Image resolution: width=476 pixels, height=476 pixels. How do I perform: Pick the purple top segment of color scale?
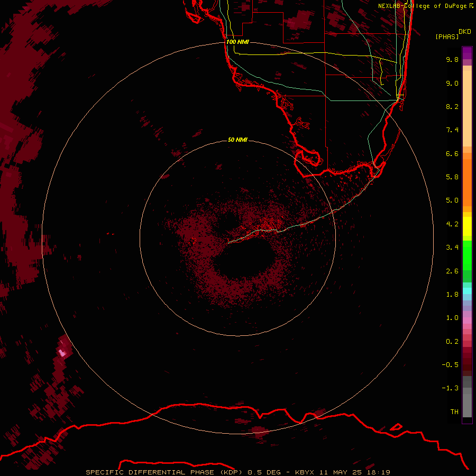pyautogui.click(x=467, y=53)
